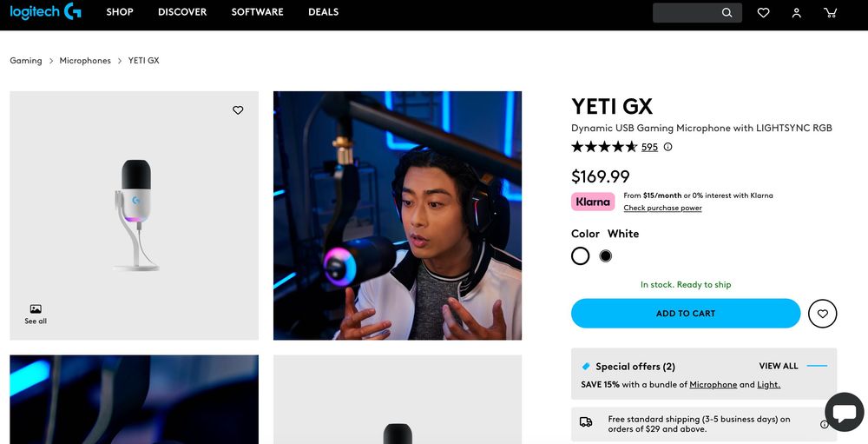Open the shopping cart icon

pos(830,12)
